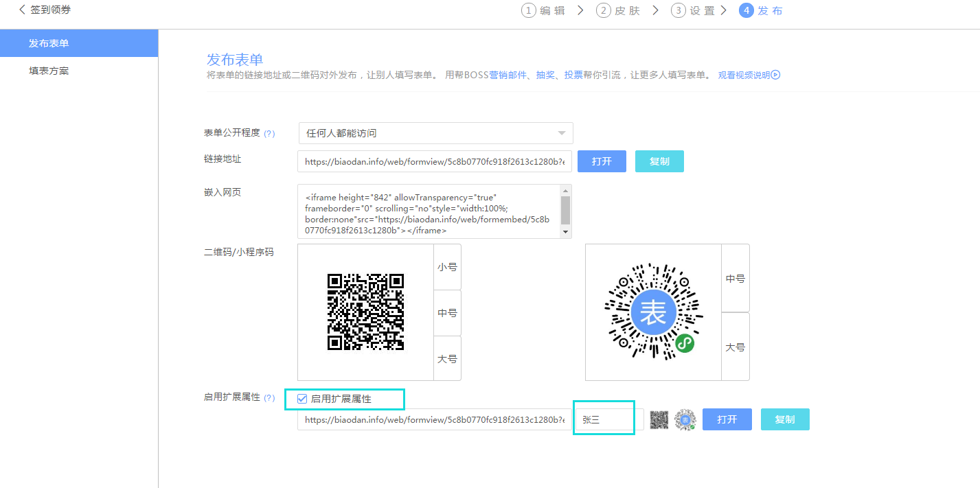Click embed code scrollbar up arrow

566,190
